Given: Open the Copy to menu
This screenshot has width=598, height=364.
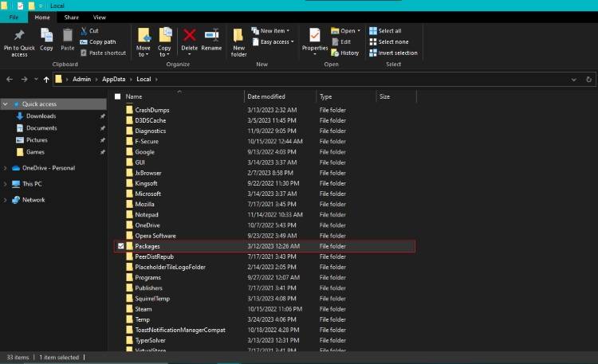Looking at the screenshot, I should [164, 43].
